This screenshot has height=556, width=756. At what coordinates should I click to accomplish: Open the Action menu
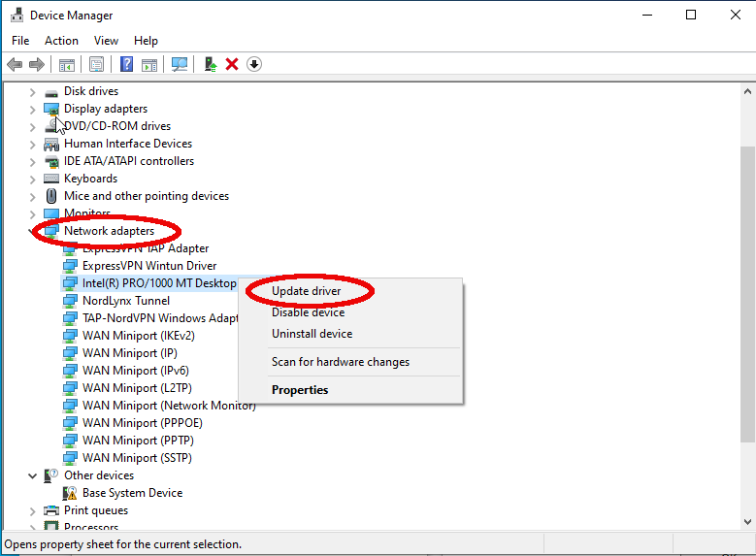(x=61, y=41)
